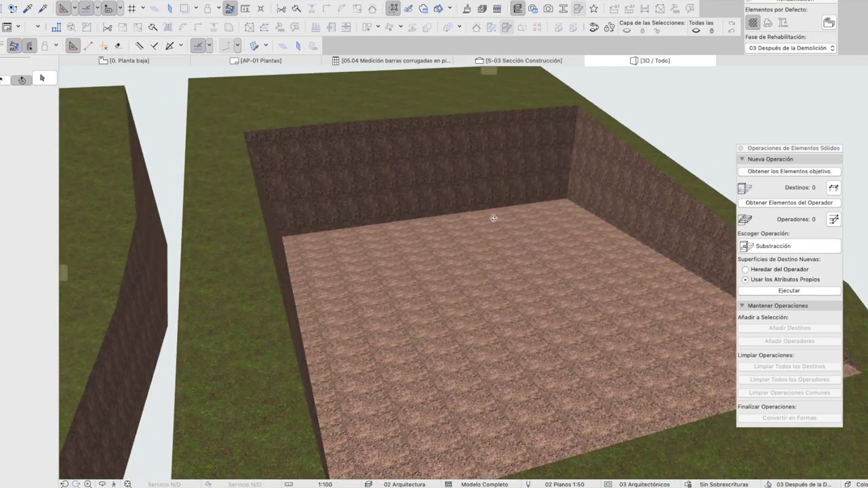Click Obtener Elementos del Operador button
The image size is (868, 488).
789,203
